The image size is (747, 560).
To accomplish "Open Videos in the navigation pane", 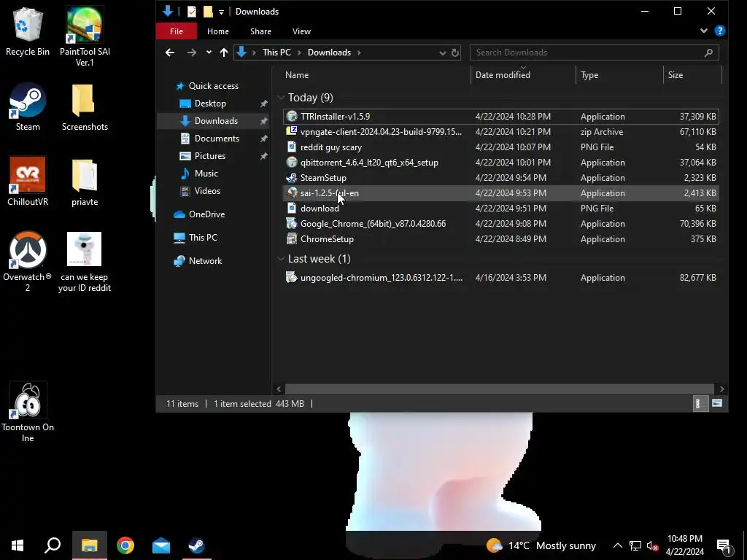I will click(206, 191).
